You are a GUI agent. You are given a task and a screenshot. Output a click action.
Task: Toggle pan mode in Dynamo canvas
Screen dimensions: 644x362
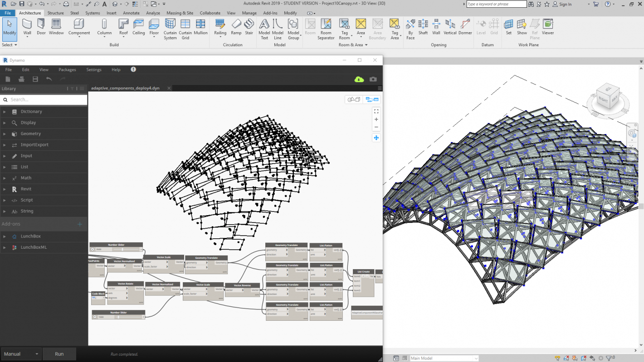[x=376, y=138]
